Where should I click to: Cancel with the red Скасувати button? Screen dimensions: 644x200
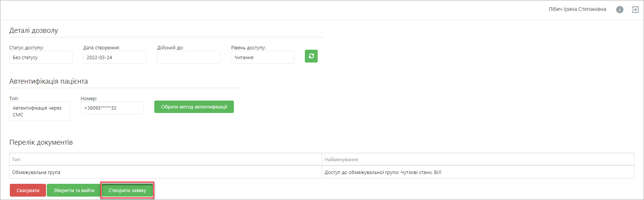[x=28, y=190]
